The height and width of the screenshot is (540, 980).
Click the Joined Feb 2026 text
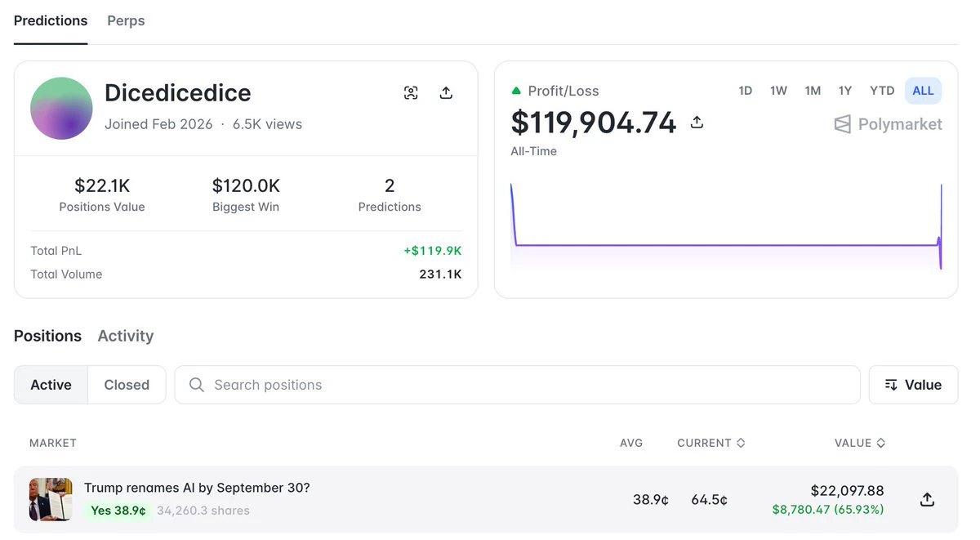coord(158,124)
